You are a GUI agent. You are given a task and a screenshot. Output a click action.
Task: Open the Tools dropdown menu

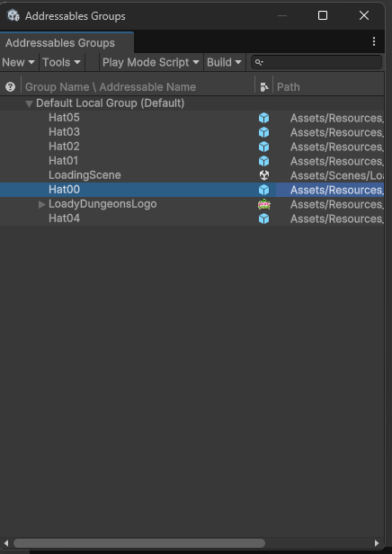tap(61, 62)
